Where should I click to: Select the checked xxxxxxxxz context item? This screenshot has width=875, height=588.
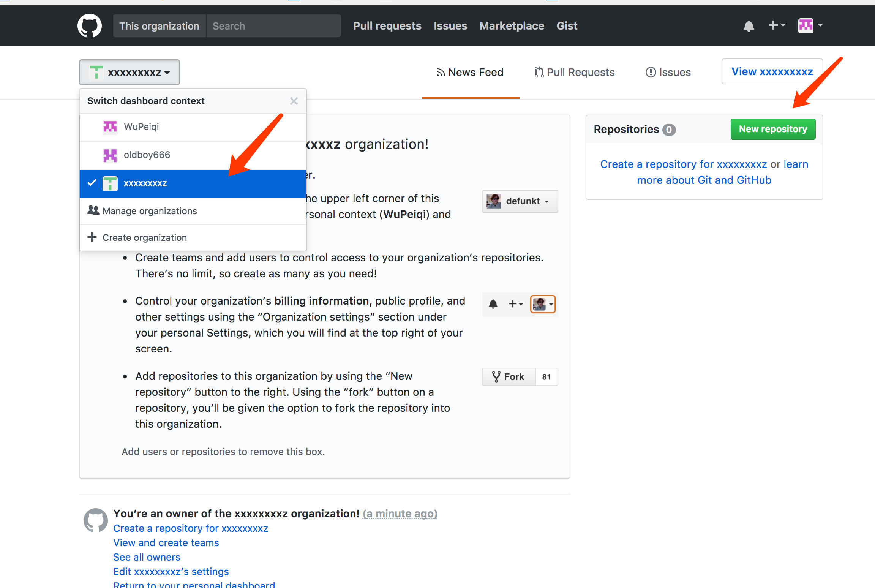pyautogui.click(x=193, y=183)
